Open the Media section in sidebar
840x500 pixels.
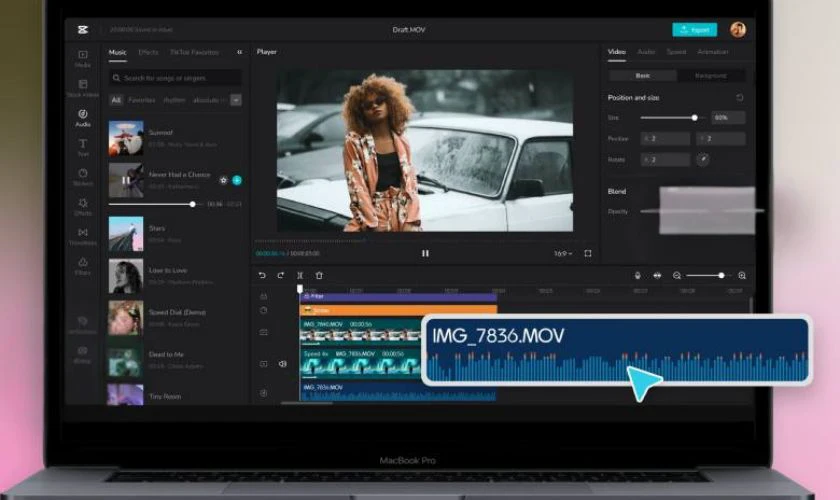click(82, 58)
